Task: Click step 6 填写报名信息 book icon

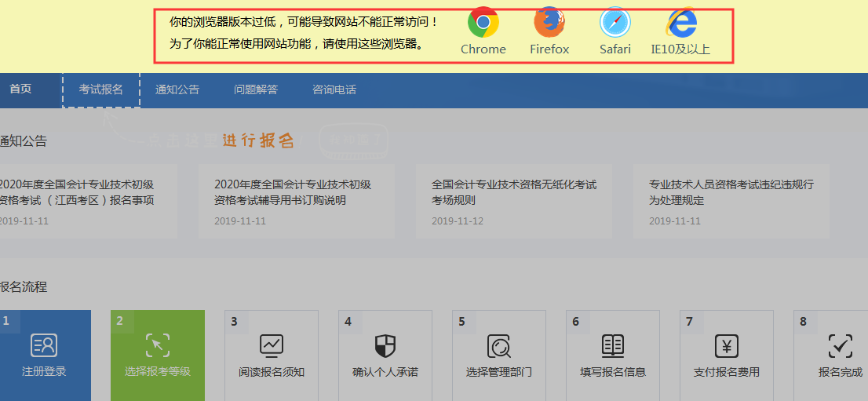Action: coord(613,345)
